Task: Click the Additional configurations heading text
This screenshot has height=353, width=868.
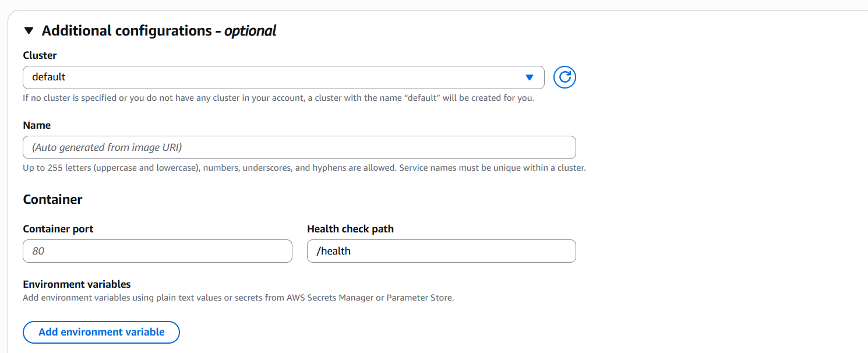Action: pyautogui.click(x=126, y=31)
